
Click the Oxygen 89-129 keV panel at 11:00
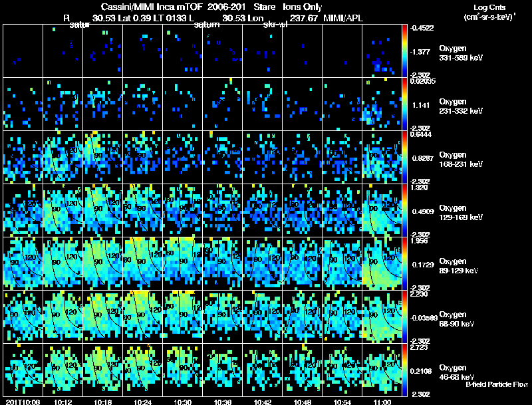382,263
